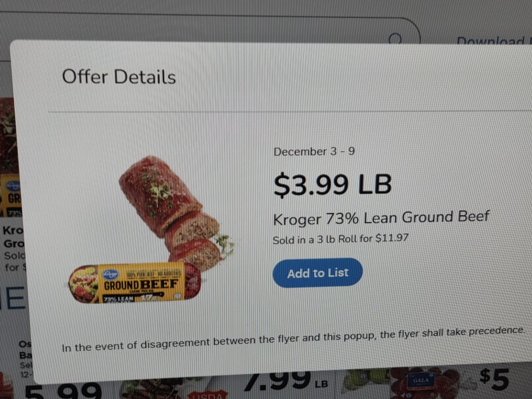Click the December 3 - 9 date text
Screen dimensions: 532x399
(314, 152)
